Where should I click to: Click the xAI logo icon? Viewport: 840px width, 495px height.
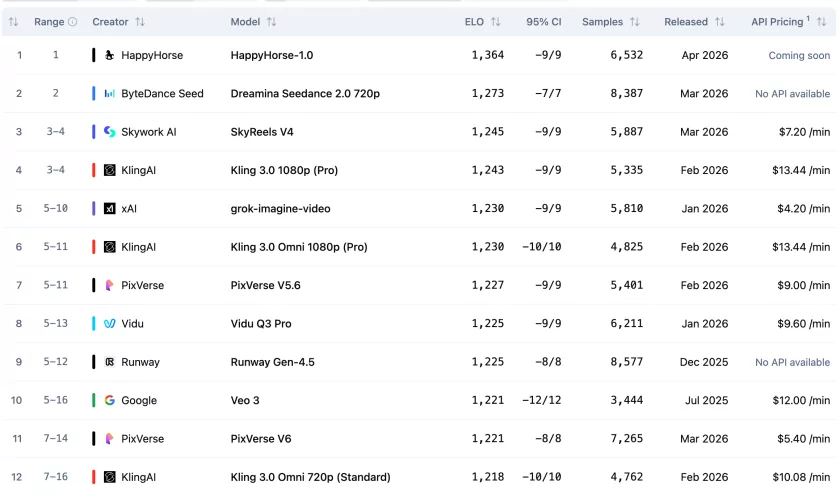(110, 209)
